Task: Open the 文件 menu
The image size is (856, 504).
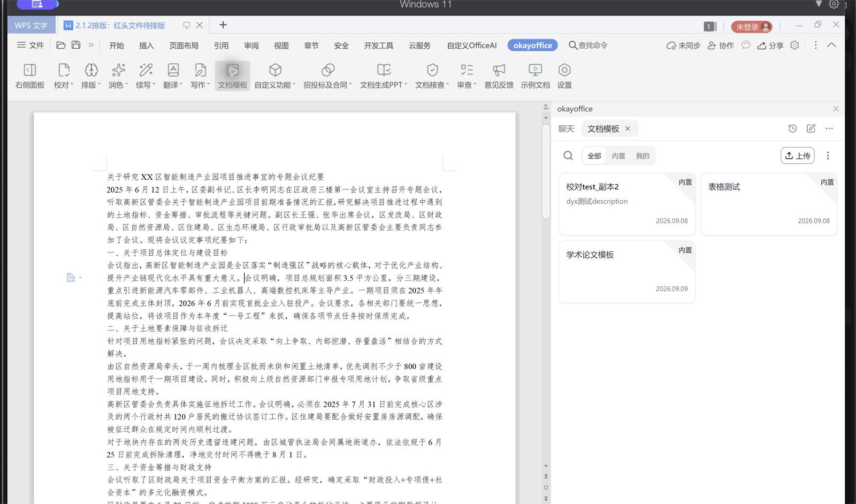Action: click(x=30, y=45)
